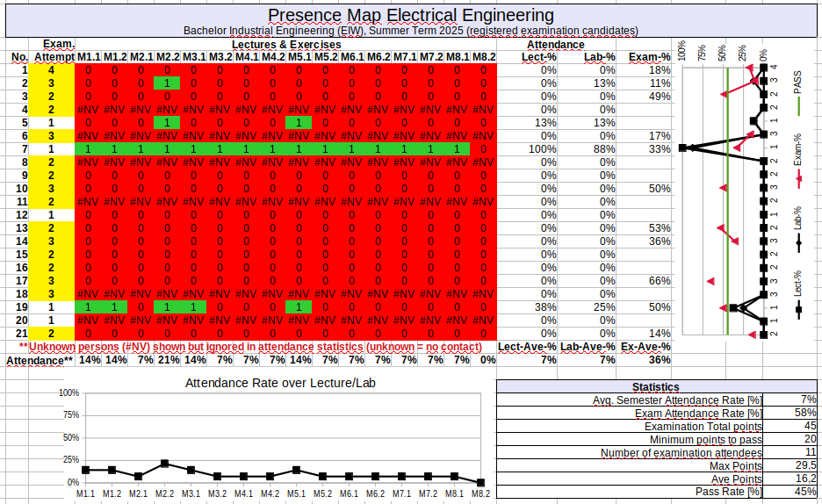Select the Exam-% column header

click(650, 57)
